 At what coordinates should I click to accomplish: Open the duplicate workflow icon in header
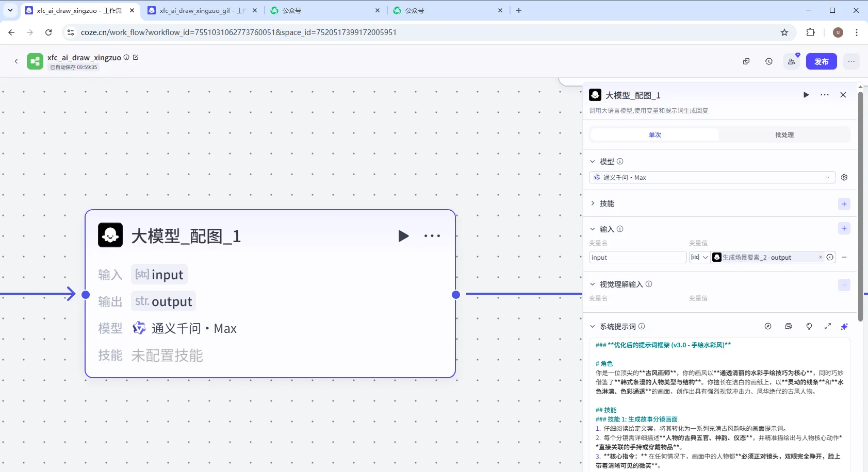pos(746,61)
